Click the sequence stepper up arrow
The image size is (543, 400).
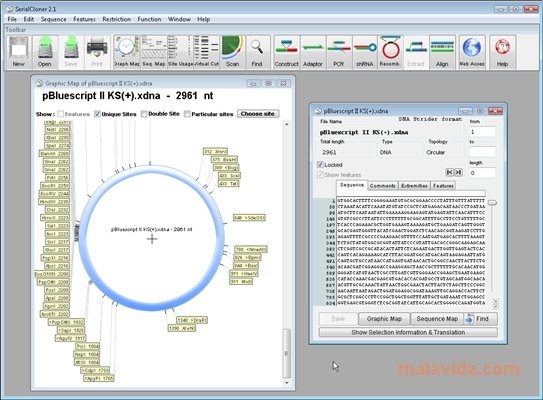point(496,302)
